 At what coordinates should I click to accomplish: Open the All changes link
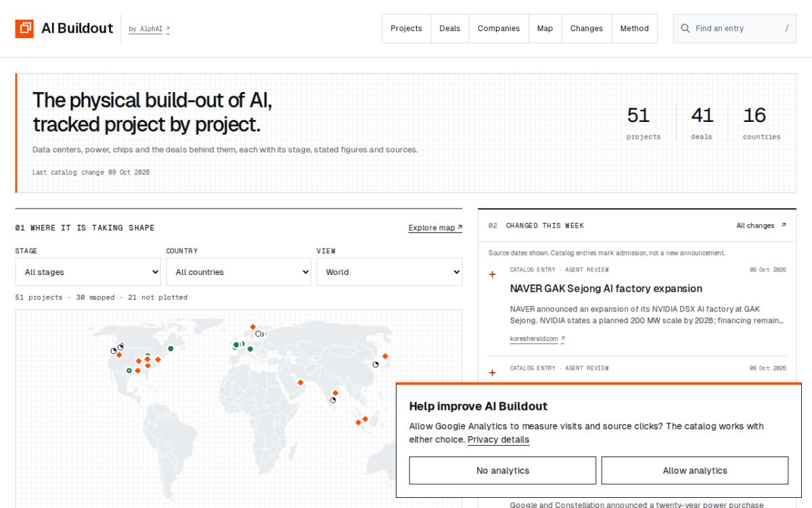point(761,226)
